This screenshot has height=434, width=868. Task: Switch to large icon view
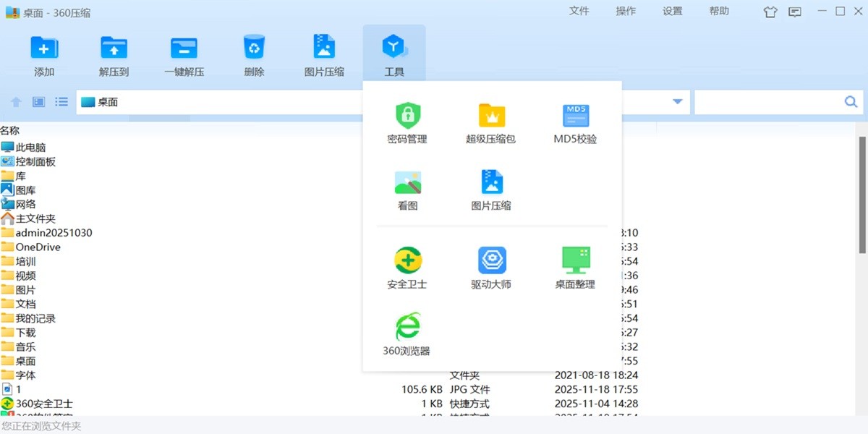tap(38, 101)
